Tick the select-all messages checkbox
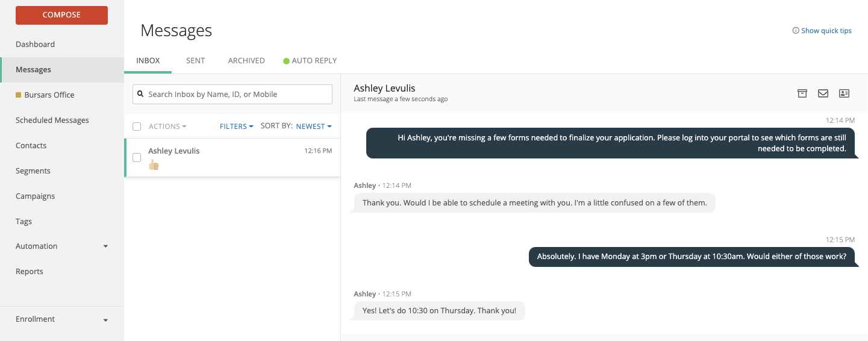Image resolution: width=868 pixels, height=341 pixels. 137,127
